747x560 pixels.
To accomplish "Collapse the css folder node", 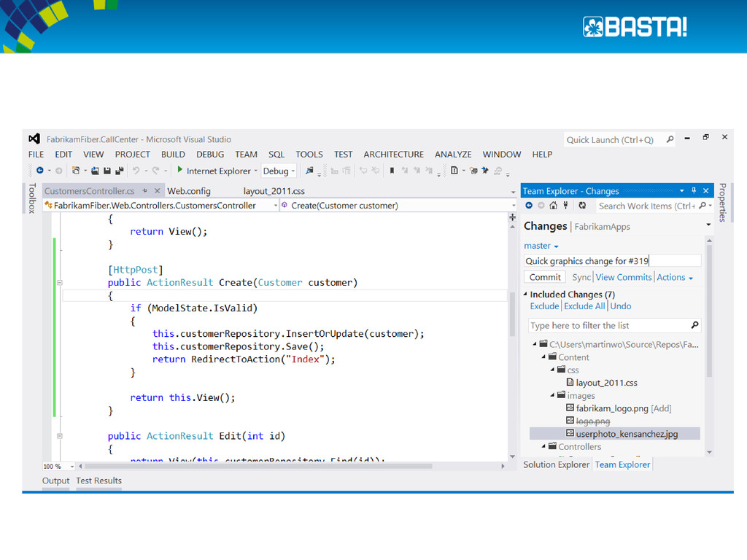I will [x=552, y=370].
